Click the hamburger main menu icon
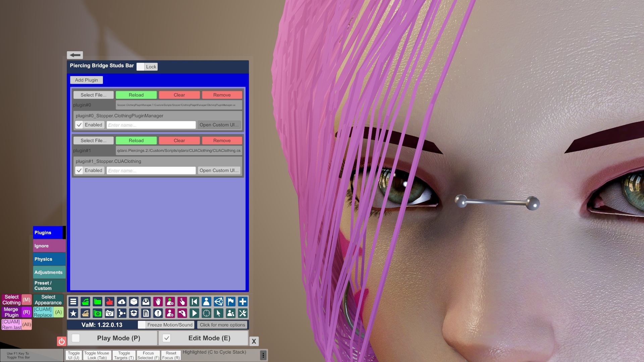 [73, 302]
